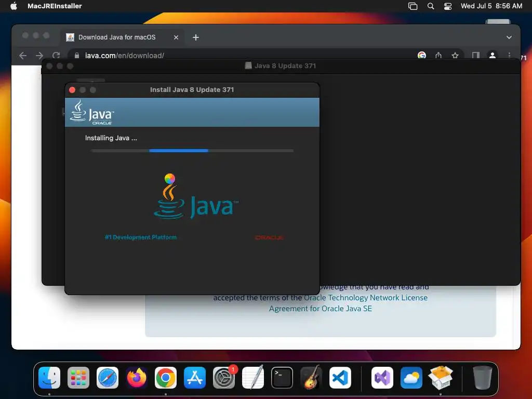532x399 pixels.
Task: Click the site lock icon in address bar
Action: pyautogui.click(x=77, y=56)
